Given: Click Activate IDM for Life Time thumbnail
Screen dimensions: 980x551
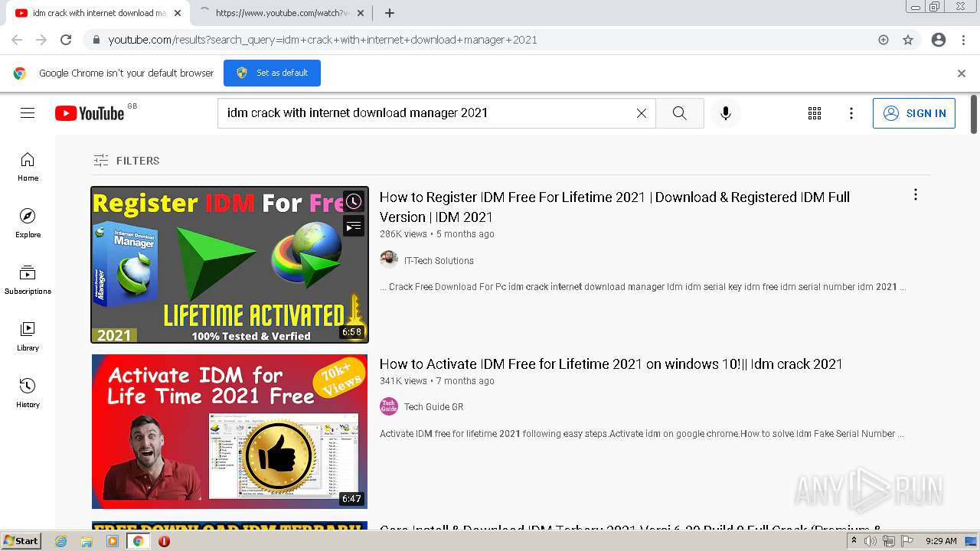Looking at the screenshot, I should [x=230, y=432].
